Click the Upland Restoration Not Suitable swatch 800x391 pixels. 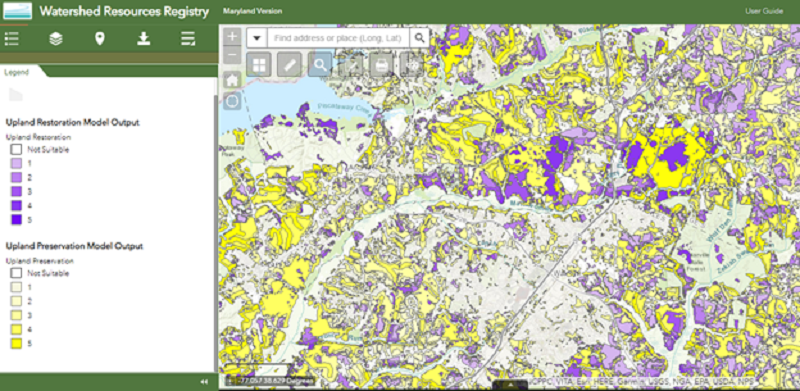16,150
